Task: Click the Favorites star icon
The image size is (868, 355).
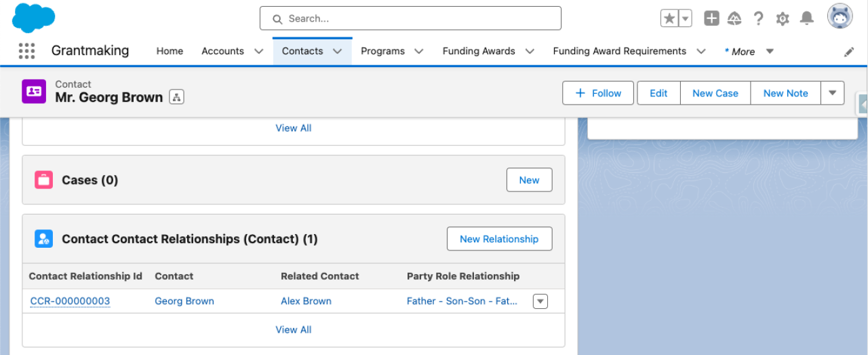Action: [669, 18]
